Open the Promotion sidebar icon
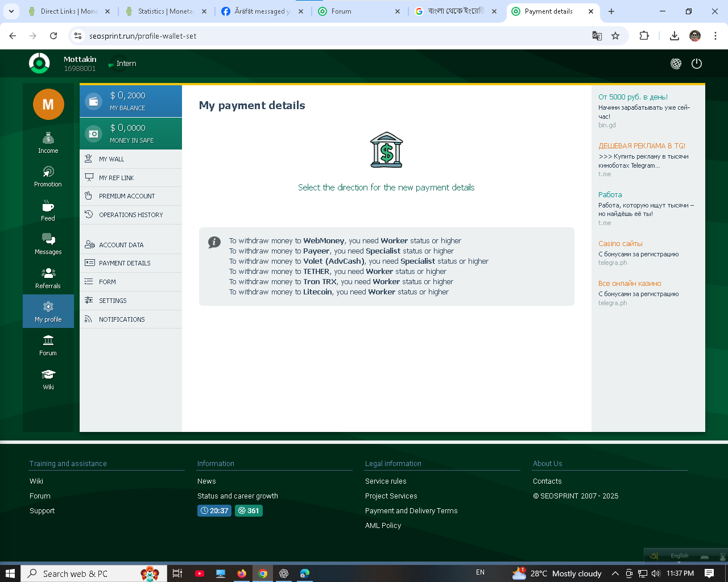 click(48, 176)
